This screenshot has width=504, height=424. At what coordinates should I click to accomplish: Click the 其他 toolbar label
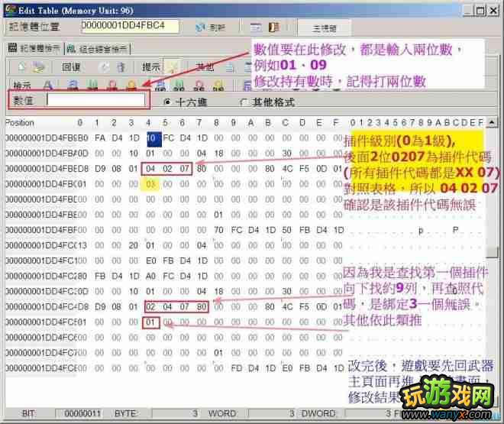coord(205,66)
